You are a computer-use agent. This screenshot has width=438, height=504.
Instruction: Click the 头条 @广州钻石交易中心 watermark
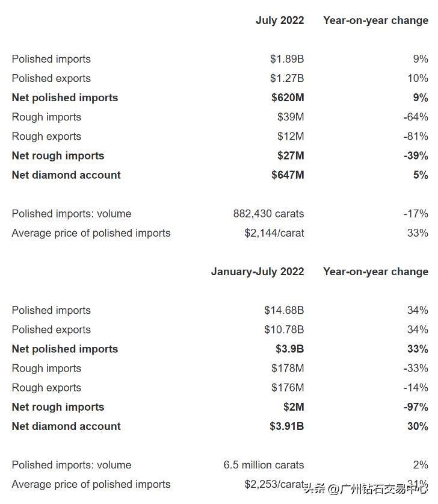(366, 488)
